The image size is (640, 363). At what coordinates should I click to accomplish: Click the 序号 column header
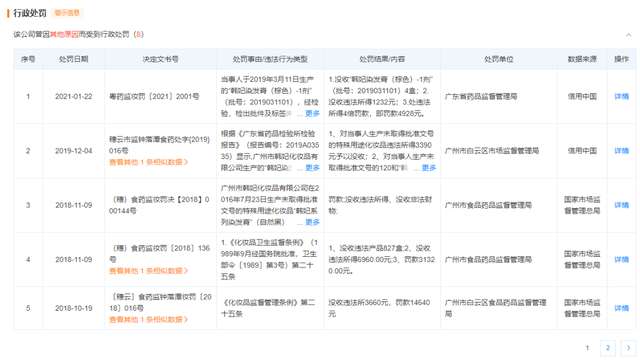[28, 59]
